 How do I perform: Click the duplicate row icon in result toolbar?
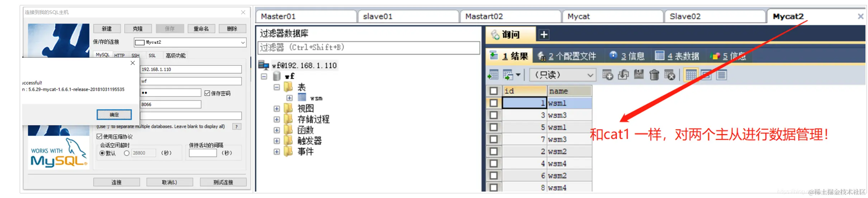[623, 75]
